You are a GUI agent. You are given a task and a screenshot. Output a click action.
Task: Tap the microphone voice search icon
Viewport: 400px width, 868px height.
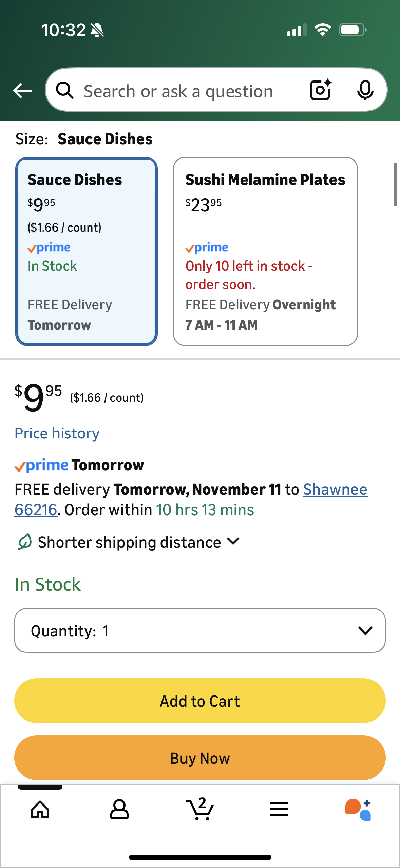coord(365,90)
